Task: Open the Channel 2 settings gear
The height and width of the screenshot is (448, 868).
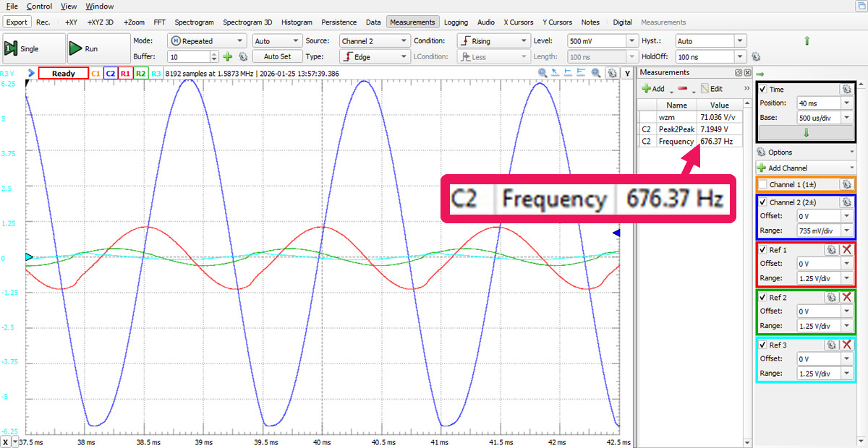Action: [846, 202]
